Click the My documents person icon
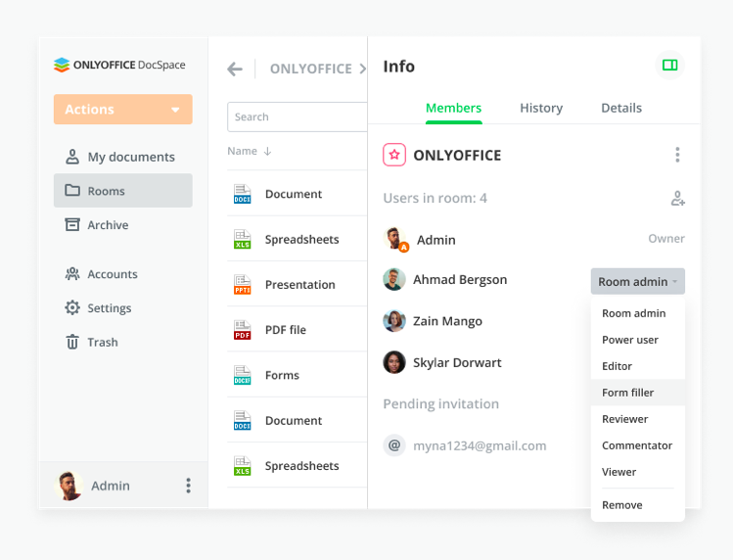 (x=72, y=157)
